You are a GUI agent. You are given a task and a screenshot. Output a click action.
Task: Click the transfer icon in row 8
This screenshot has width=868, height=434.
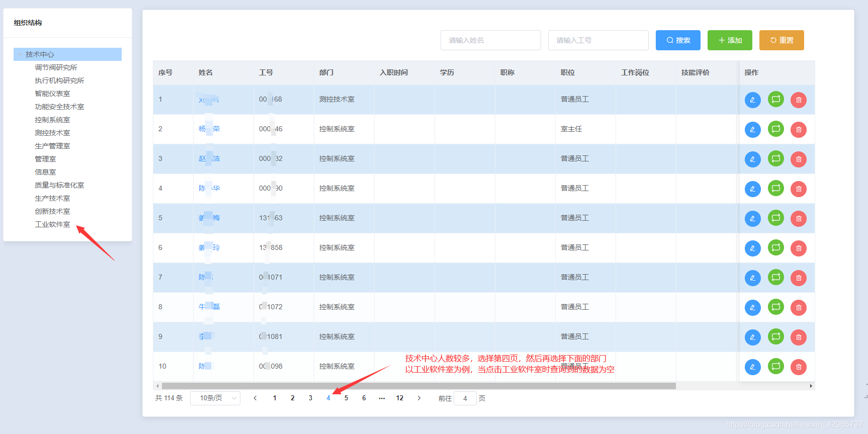[x=776, y=307]
